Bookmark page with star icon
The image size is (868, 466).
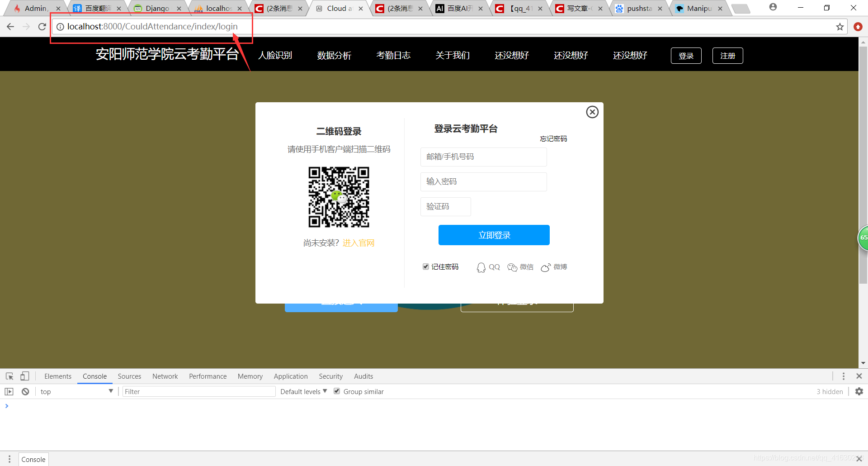[x=840, y=27]
